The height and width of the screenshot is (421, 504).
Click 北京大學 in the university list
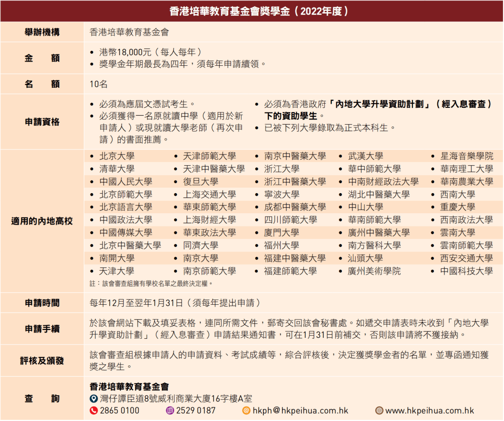(x=117, y=156)
